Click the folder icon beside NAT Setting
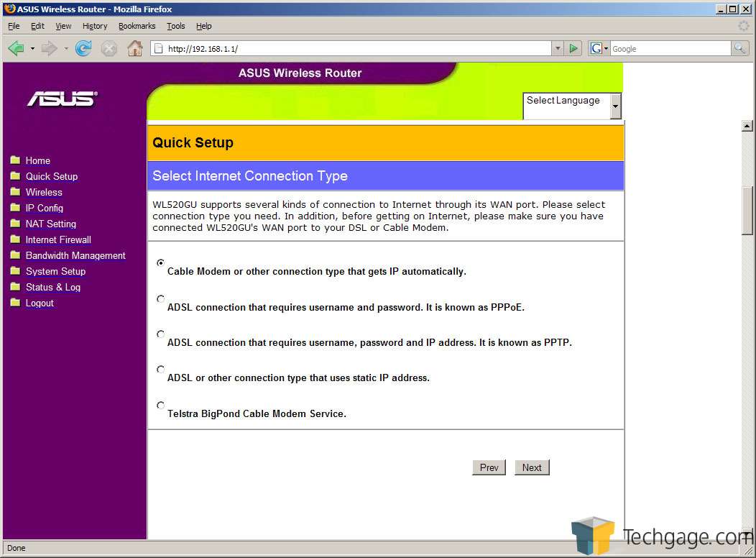Image resolution: width=756 pixels, height=558 pixels. (x=15, y=224)
